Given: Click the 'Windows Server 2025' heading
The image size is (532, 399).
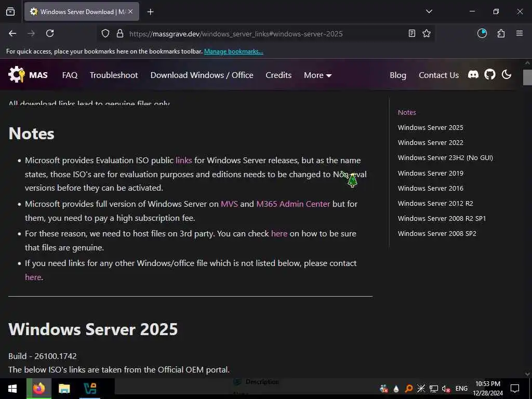Looking at the screenshot, I should pyautogui.click(x=93, y=329).
